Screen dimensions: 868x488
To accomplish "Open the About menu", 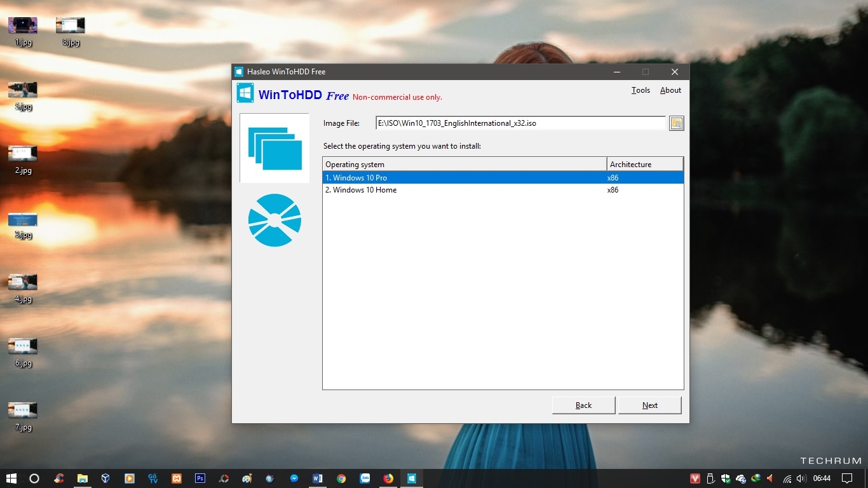I will (670, 90).
